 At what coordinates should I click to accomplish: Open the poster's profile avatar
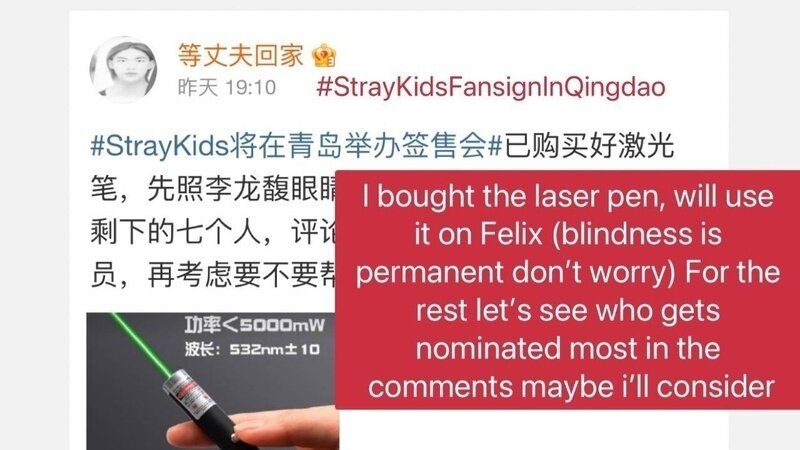point(123,70)
